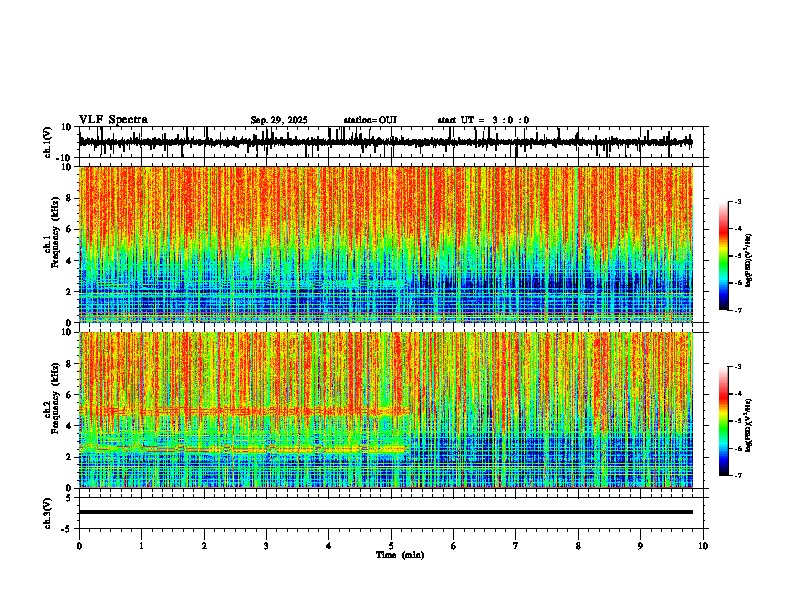Click the "VLF Spectra" plot title

coord(114,120)
